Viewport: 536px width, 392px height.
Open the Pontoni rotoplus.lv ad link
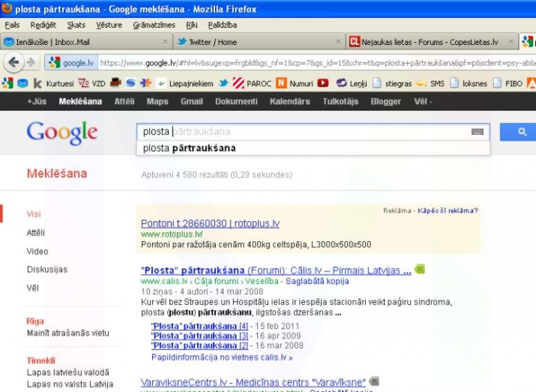(210, 222)
